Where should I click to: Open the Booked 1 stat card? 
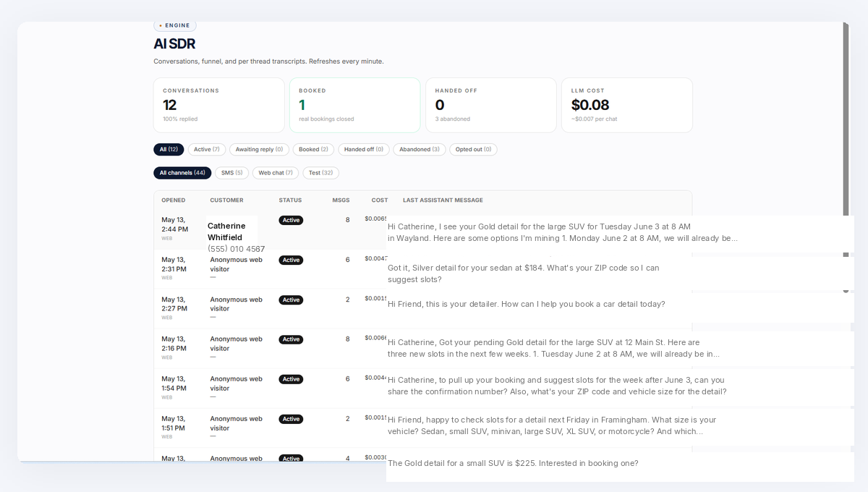355,105
